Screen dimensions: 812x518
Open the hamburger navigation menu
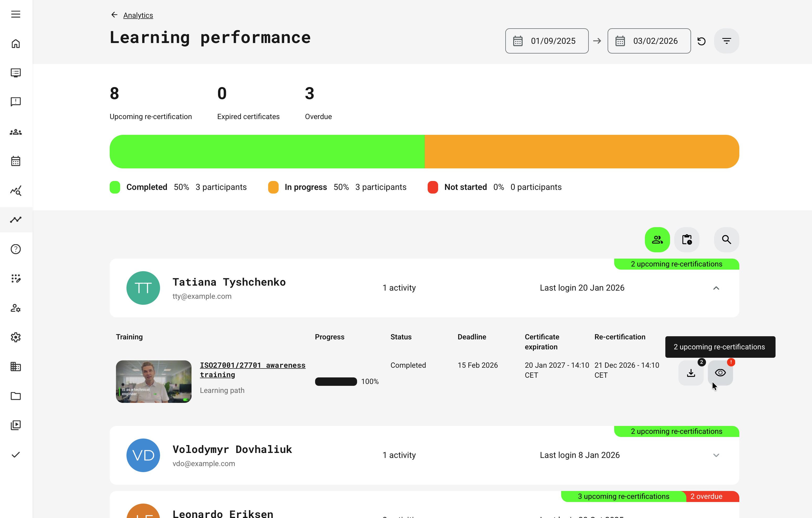coord(16,14)
